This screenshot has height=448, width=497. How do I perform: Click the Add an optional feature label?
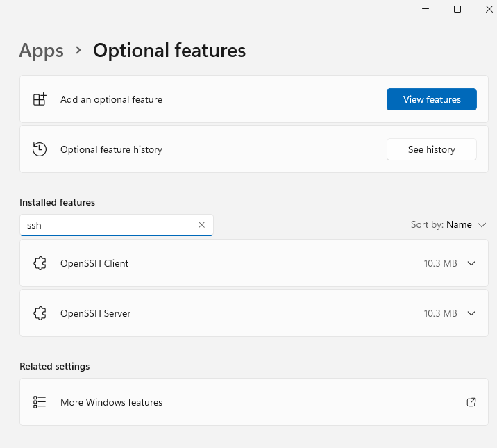tap(111, 99)
